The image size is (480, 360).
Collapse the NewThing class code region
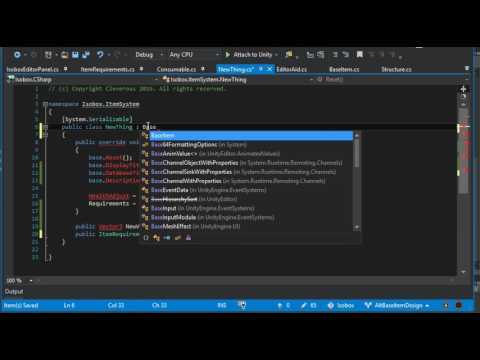pyautogui.click(x=45, y=127)
